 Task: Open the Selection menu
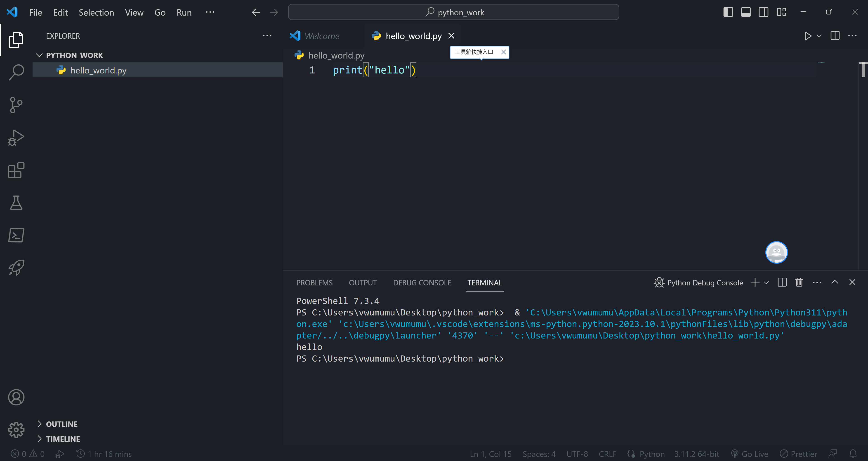(96, 12)
